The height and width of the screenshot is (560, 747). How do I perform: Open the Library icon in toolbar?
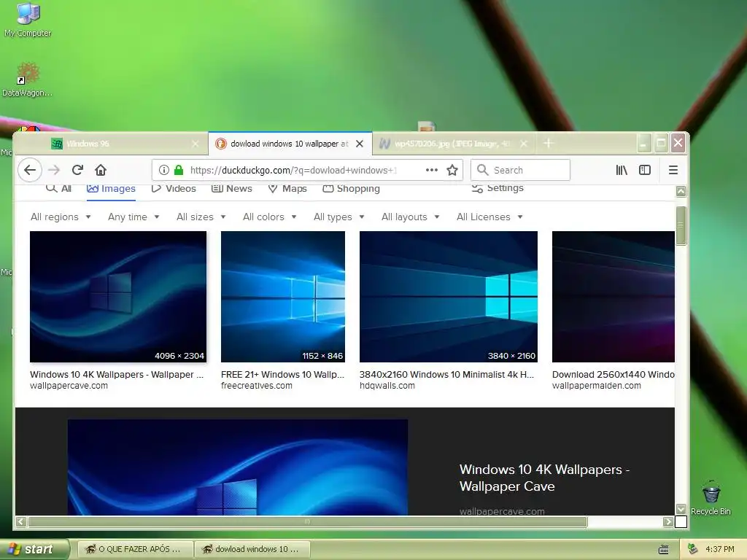tap(622, 170)
